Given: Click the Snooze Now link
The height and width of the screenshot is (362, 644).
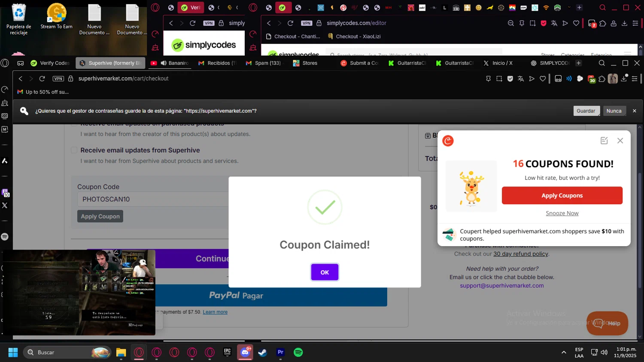Looking at the screenshot, I should 562,213.
